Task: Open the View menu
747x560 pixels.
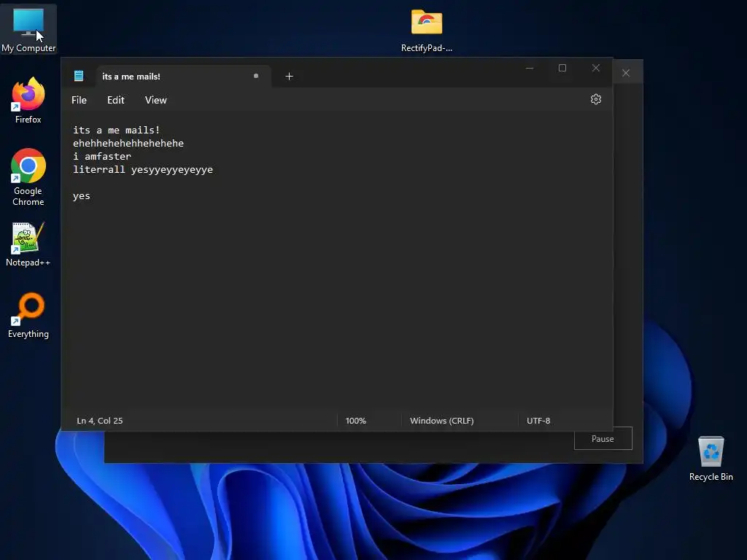Action: [x=156, y=100]
